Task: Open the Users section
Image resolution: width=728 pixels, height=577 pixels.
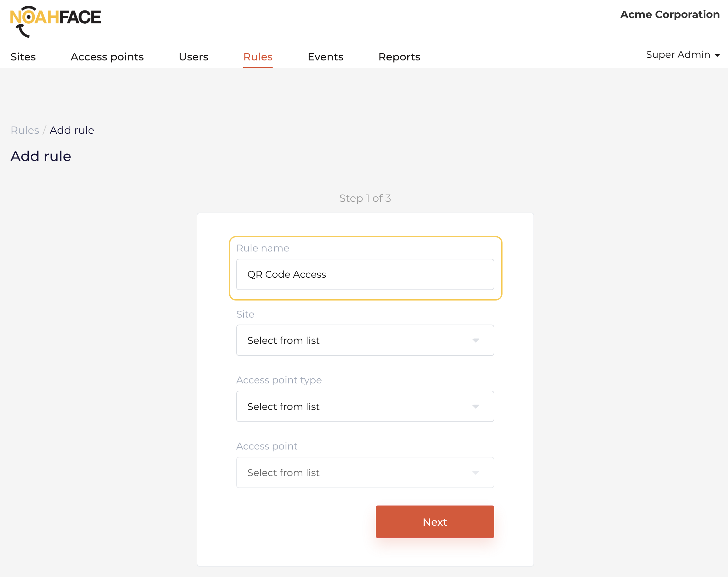Action: [x=194, y=57]
